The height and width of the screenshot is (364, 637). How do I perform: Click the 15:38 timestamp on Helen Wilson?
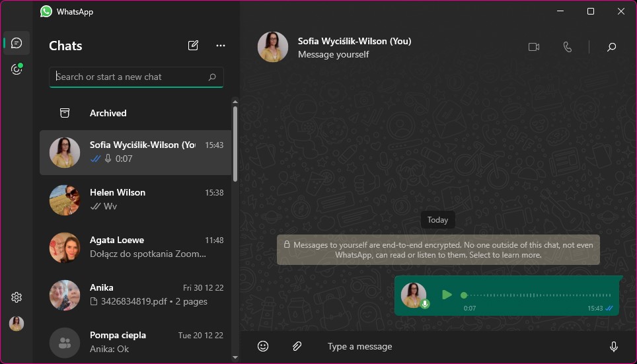click(x=214, y=192)
